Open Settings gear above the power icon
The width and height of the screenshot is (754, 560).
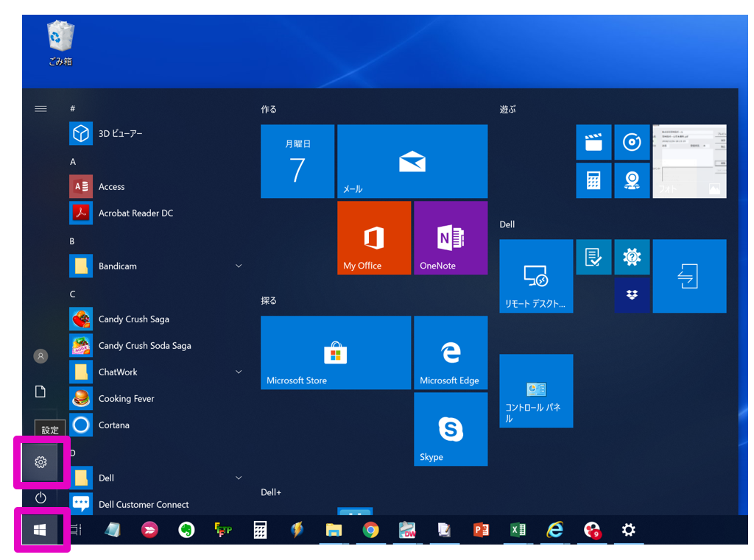click(x=41, y=462)
